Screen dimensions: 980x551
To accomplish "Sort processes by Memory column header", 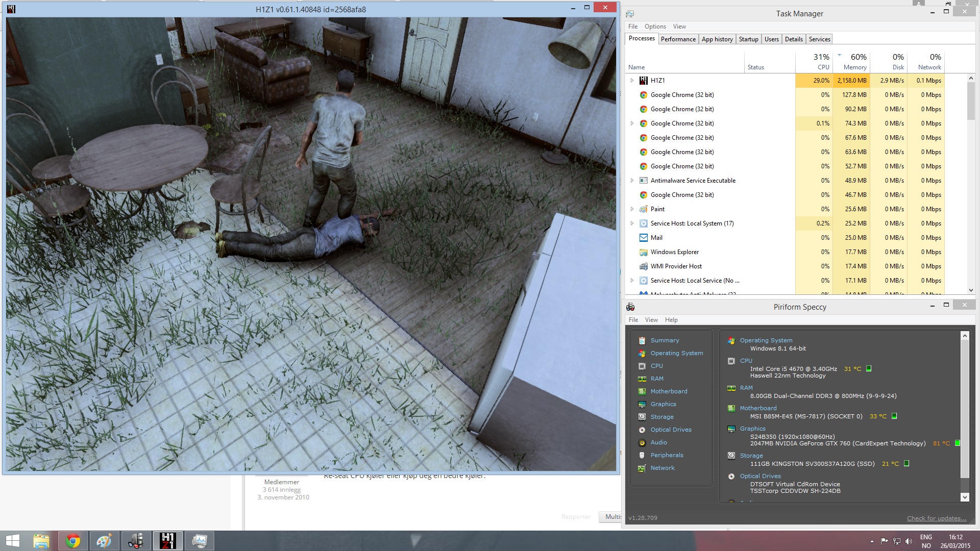I will point(851,61).
